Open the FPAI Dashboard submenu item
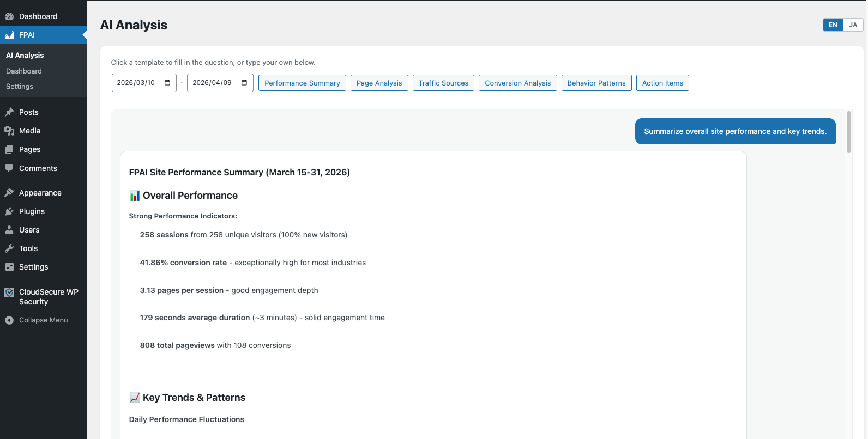The height and width of the screenshot is (439, 868). [24, 71]
